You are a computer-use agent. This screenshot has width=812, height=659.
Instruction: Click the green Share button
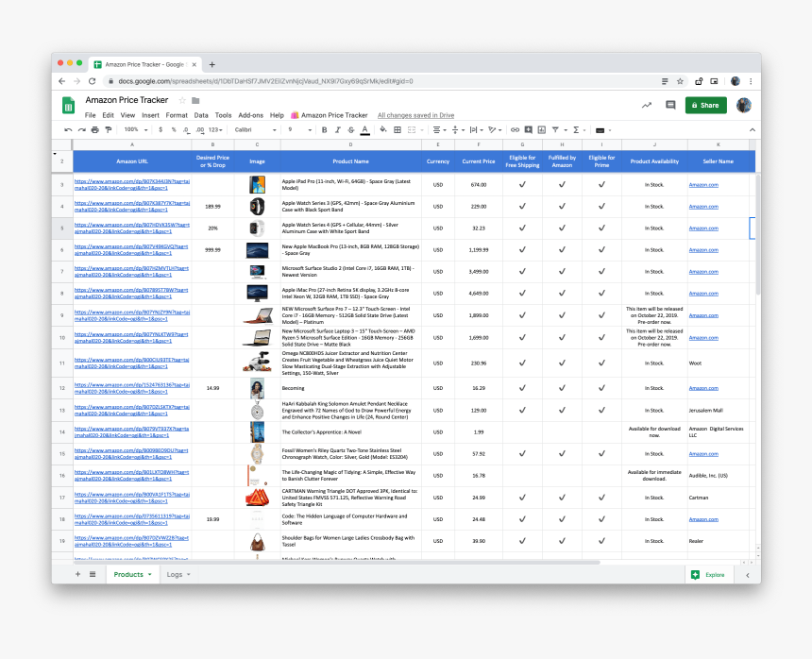coord(706,105)
